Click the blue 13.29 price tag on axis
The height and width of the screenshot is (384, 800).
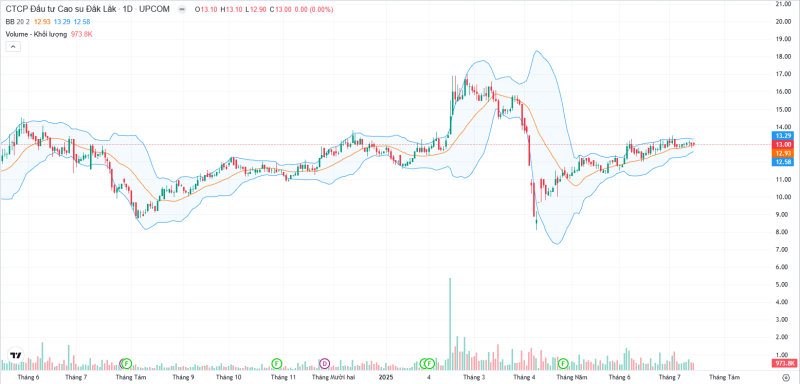coord(784,136)
